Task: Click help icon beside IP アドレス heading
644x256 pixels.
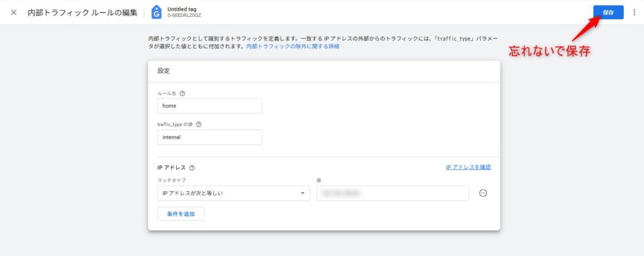Action: click(192, 168)
